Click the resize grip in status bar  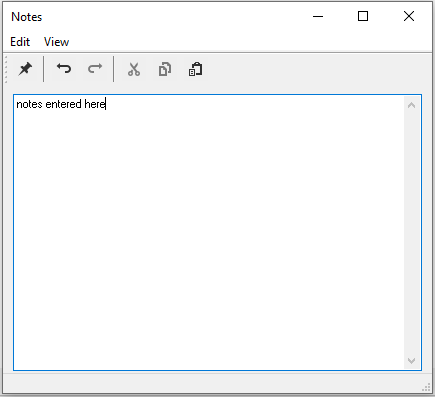(x=426, y=387)
